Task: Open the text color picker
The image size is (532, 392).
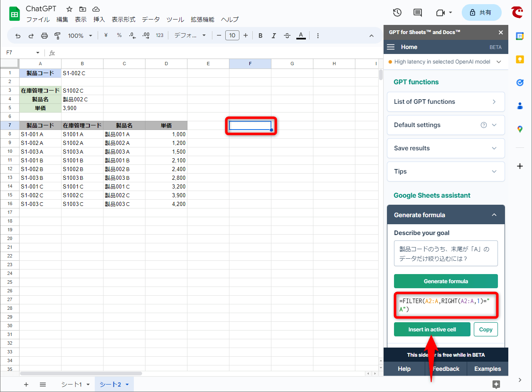Action: tap(301, 36)
